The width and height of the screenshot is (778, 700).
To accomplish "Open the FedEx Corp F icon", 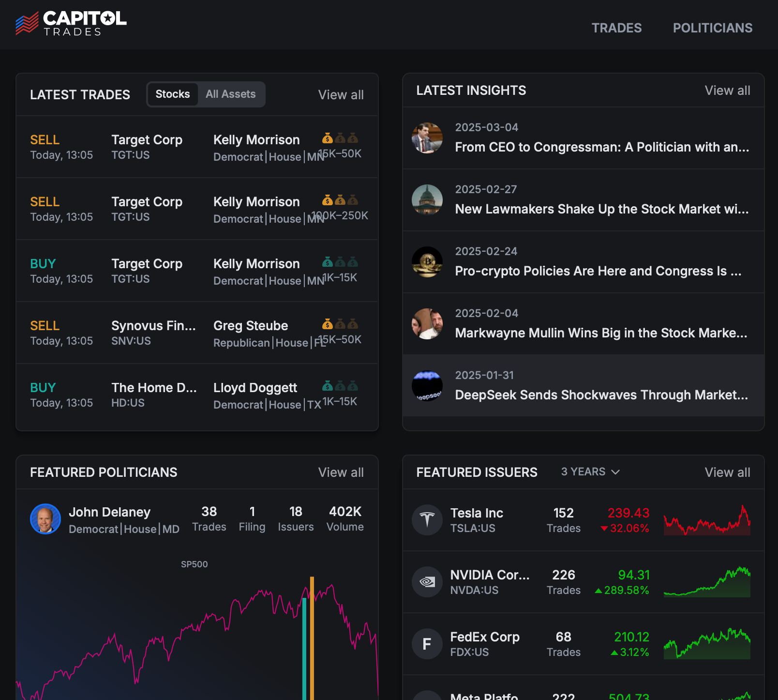I will (427, 644).
